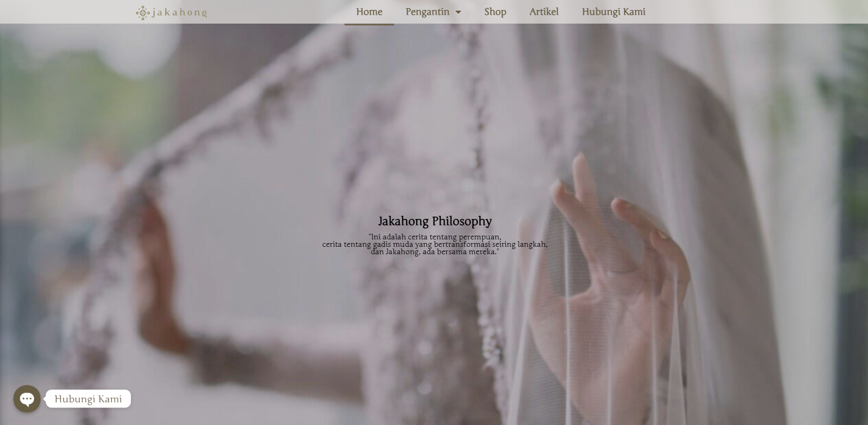The image size is (868, 425).
Task: Click the Jakahong Philosophy heading
Action: (x=435, y=221)
